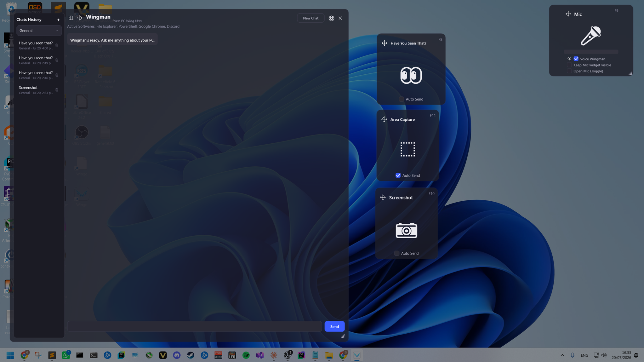Image resolution: width=644 pixels, height=362 pixels.
Task: Delete the Screenshot chat with its trash icon
Action: coord(57,90)
